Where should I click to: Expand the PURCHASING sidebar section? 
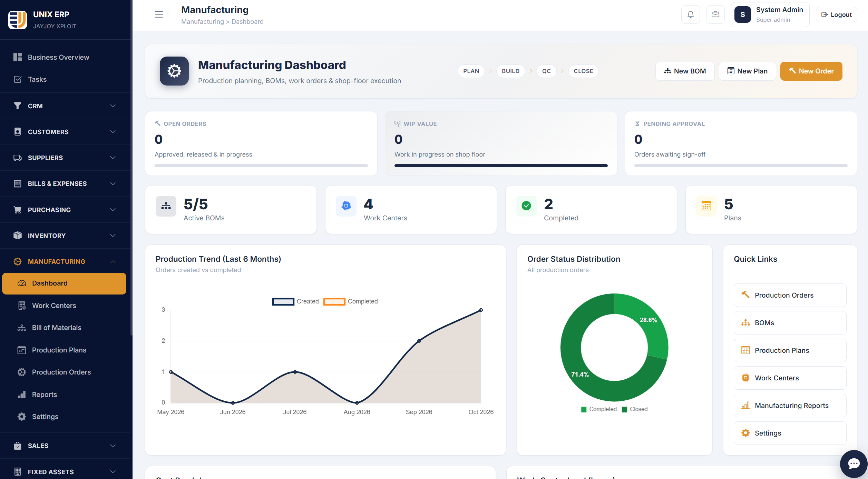(65, 210)
